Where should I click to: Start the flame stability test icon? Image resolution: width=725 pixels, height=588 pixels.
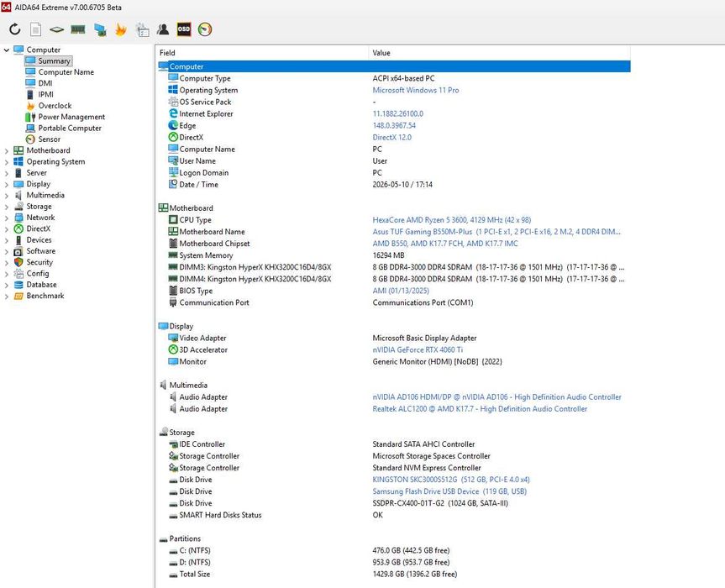pyautogui.click(x=121, y=29)
